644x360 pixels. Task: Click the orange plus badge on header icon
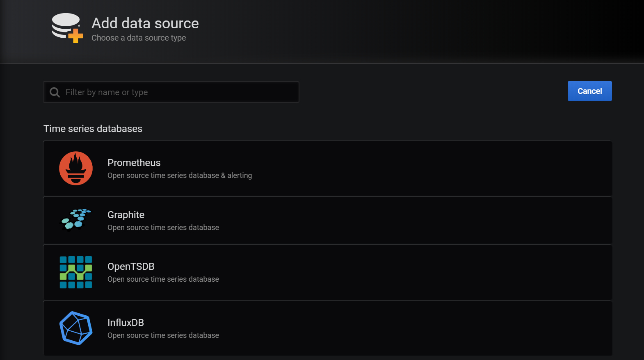[x=75, y=36]
